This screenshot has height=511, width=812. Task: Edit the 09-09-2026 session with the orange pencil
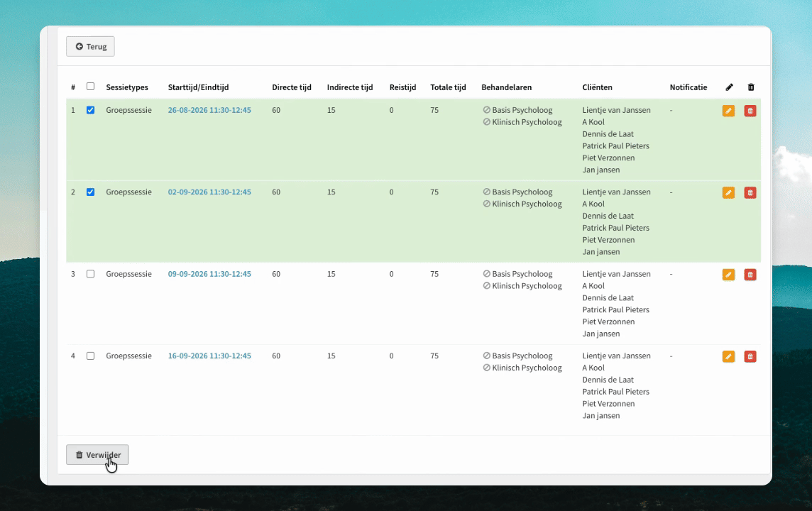(x=728, y=275)
